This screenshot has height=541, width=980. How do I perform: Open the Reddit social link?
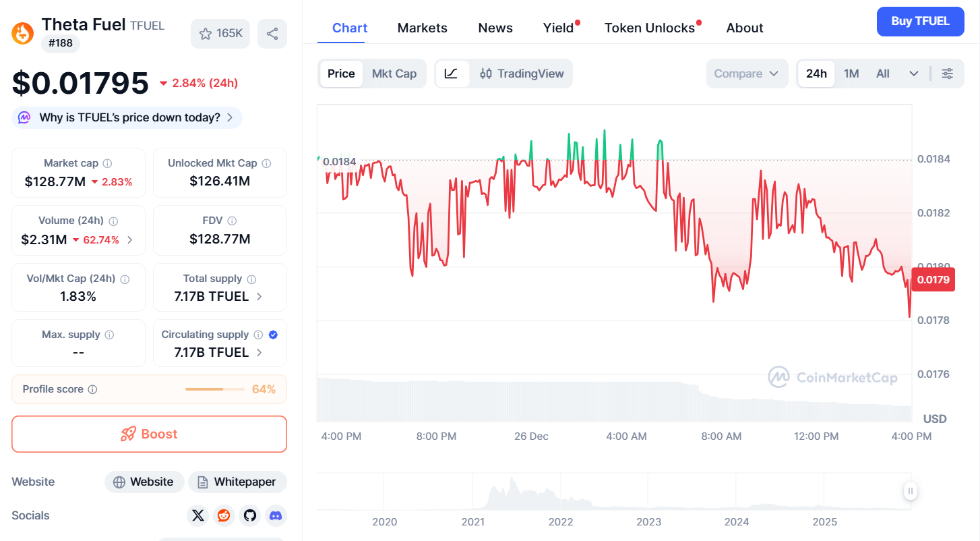(224, 515)
